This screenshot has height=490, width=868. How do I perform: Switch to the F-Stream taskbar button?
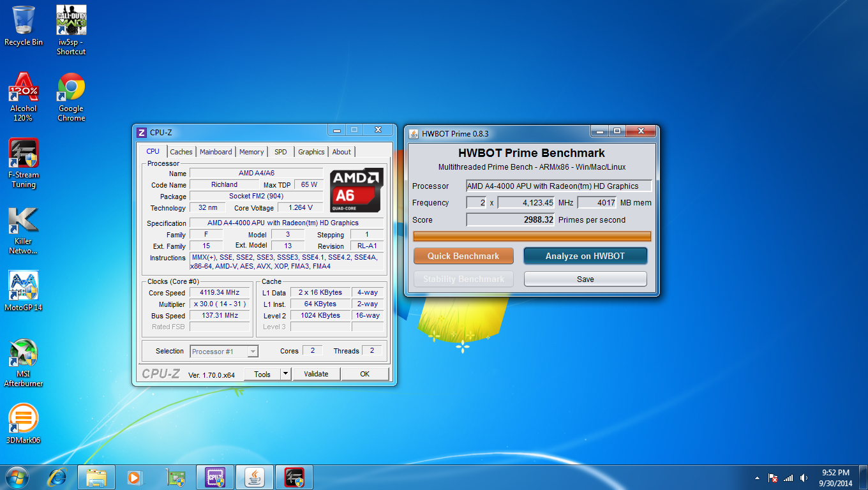(x=294, y=477)
